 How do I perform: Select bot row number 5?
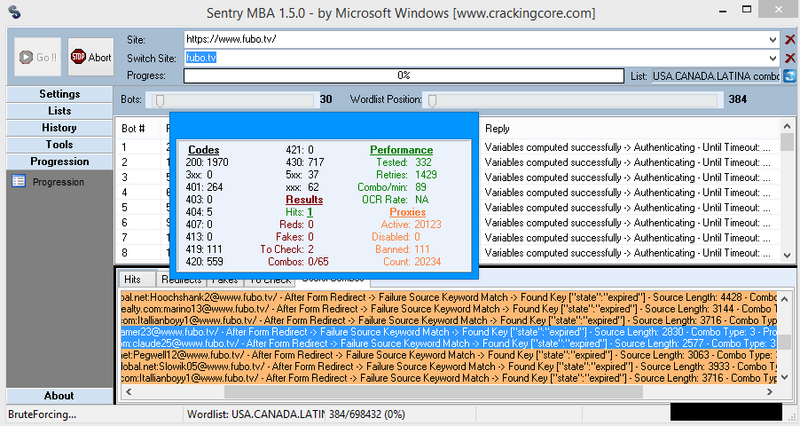447,208
